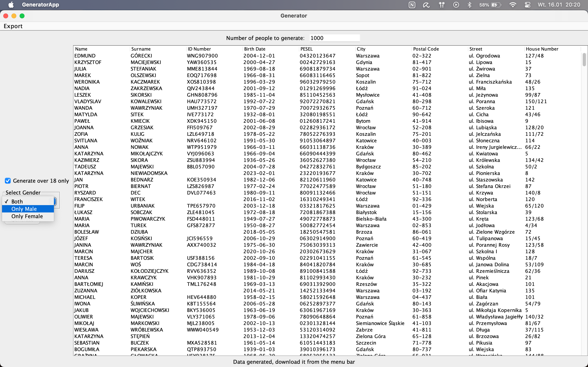Viewport: 588px width, 367px height.
Task: Click the Now Playing menu bar icon
Action: coord(456,5)
